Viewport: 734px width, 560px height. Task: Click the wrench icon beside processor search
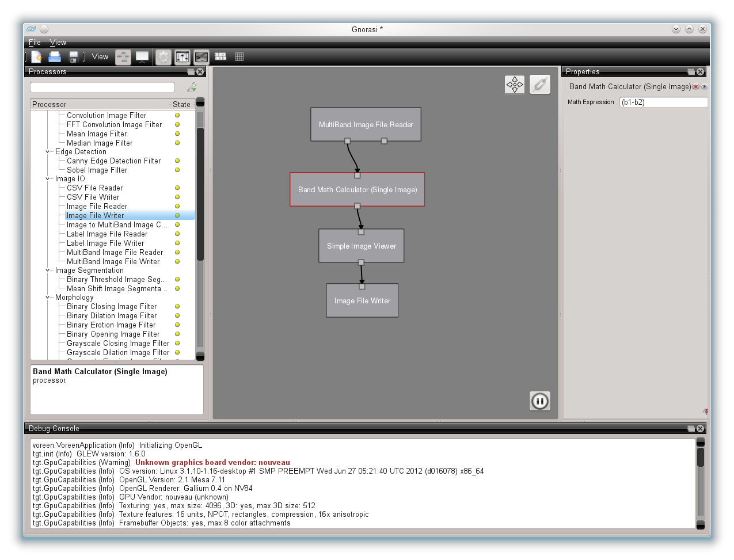[192, 87]
